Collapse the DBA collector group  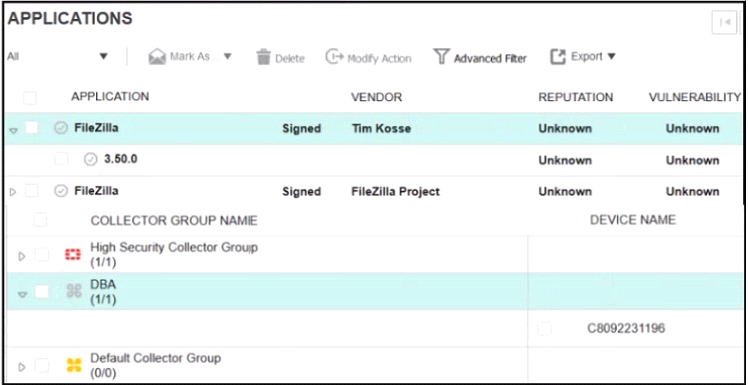coord(22,294)
